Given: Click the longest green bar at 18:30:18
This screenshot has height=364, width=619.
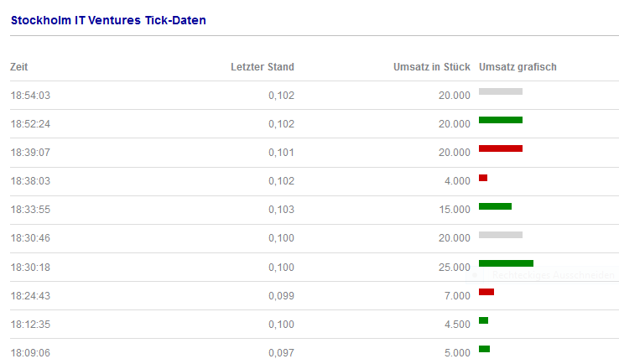Looking at the screenshot, I should tap(506, 263).
